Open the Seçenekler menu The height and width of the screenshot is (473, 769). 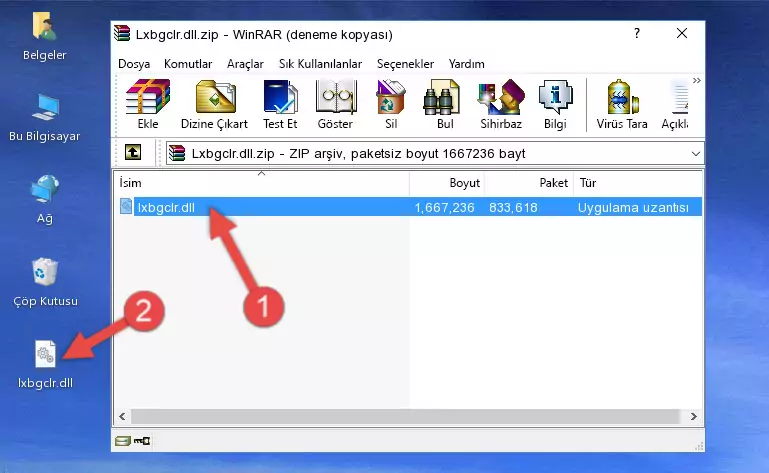click(x=405, y=64)
